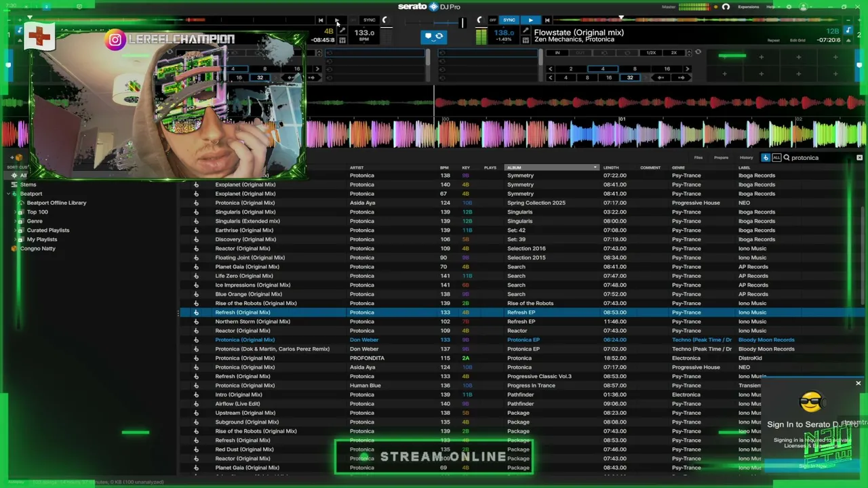Open the Expansions menu
This screenshot has width=868, height=488.
tap(749, 7)
